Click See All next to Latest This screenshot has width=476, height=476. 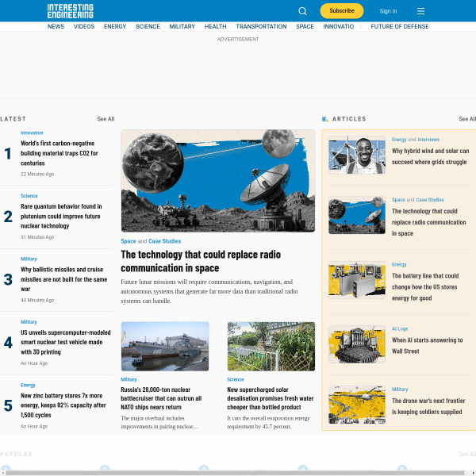pos(106,119)
